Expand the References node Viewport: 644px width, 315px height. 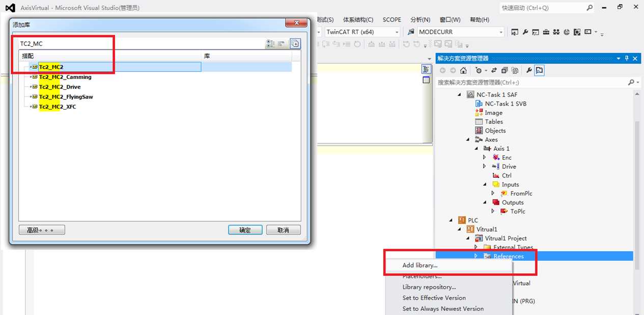coord(476,256)
